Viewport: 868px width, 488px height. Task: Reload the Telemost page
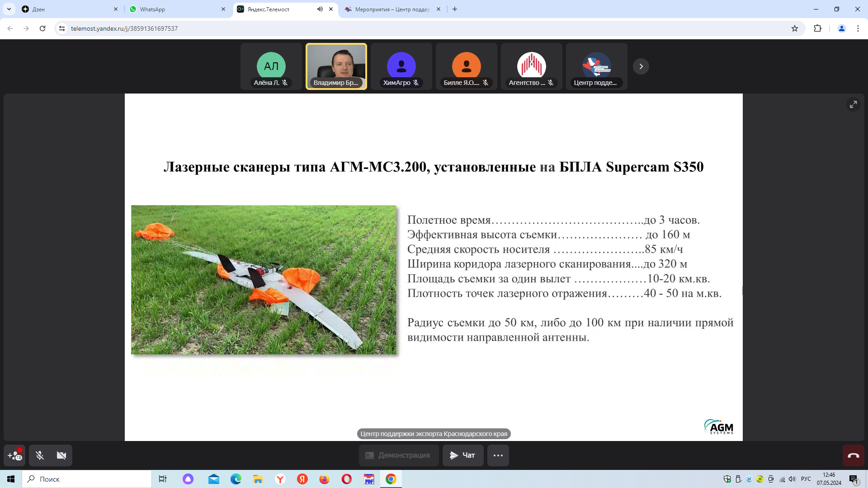point(42,28)
